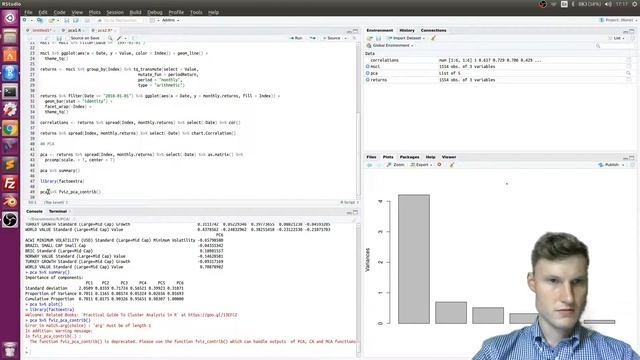Switch to the Terminal tab

pyautogui.click(x=58, y=211)
